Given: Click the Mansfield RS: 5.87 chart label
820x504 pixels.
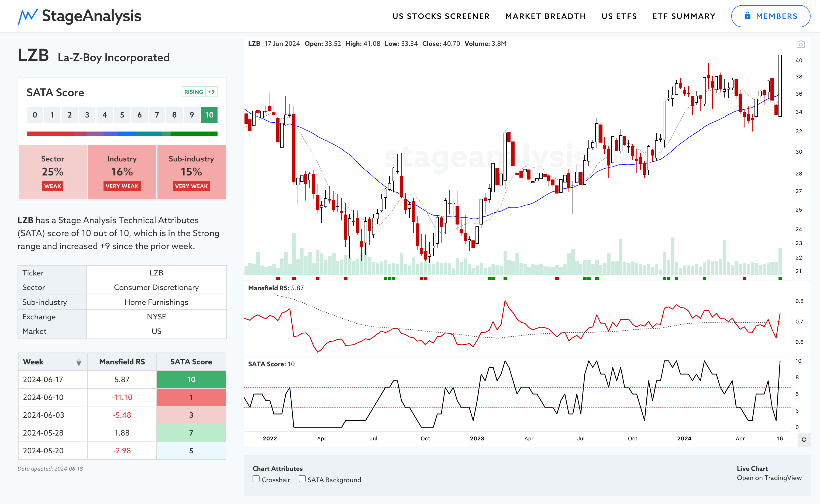Looking at the screenshot, I should tap(276, 288).
